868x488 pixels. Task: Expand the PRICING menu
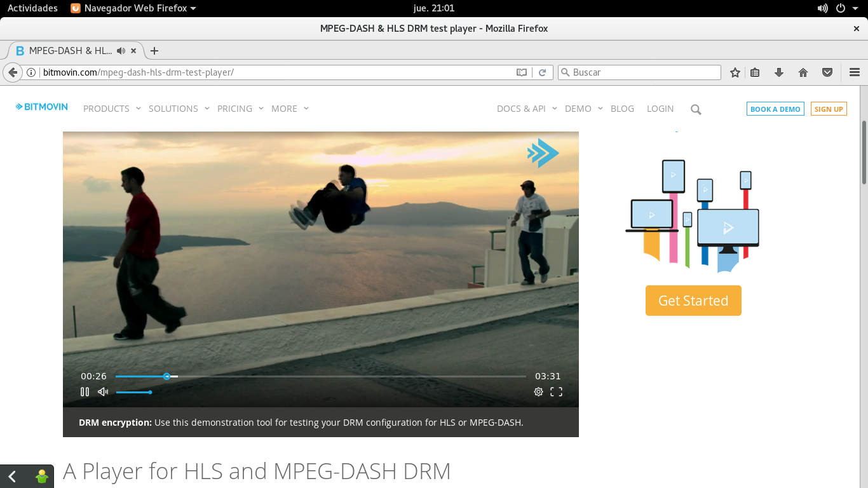(x=240, y=109)
